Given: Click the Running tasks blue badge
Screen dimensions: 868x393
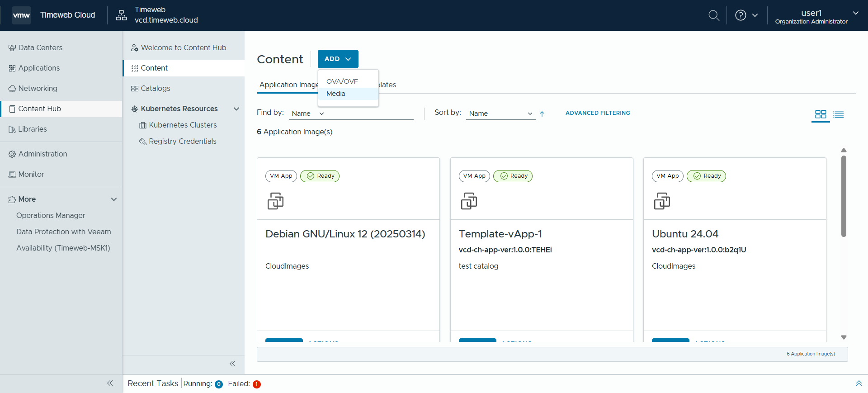Looking at the screenshot, I should click(x=219, y=384).
